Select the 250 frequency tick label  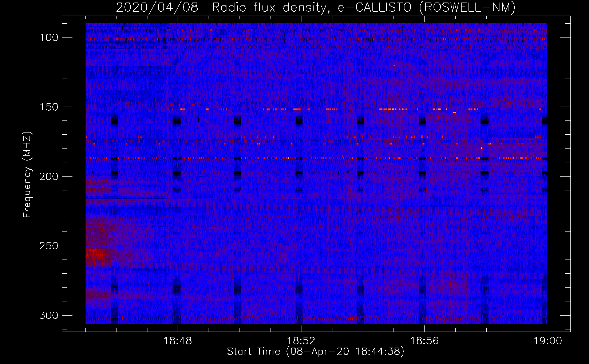49,246
